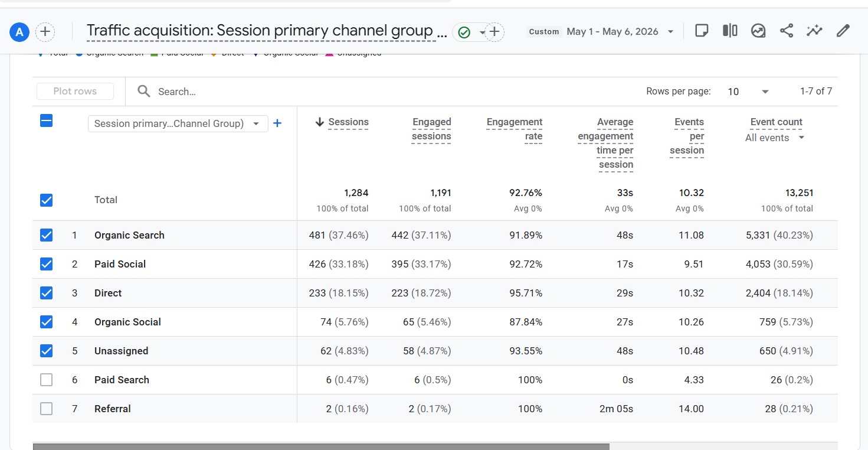This screenshot has width=868, height=450.
Task: Expand the Rows per page dropdown
Action: point(748,92)
